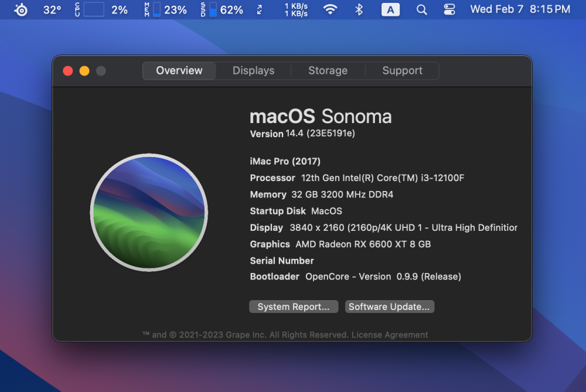Switch to the Support tab
The image size is (586, 392).
click(x=402, y=71)
